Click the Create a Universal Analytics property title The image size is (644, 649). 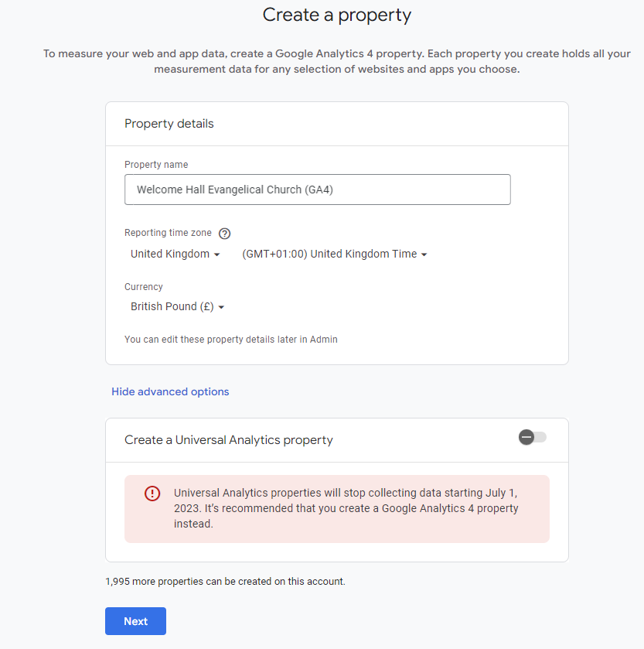[229, 439]
